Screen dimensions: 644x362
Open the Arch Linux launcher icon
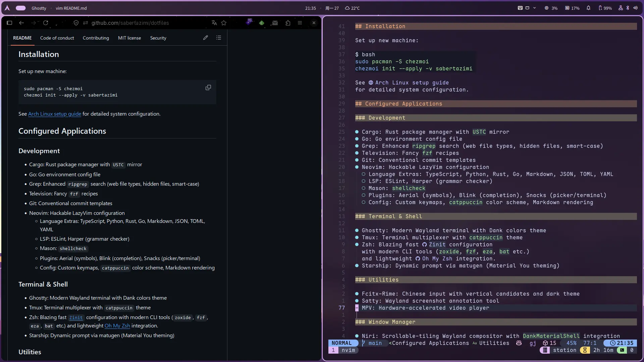tap(7, 8)
